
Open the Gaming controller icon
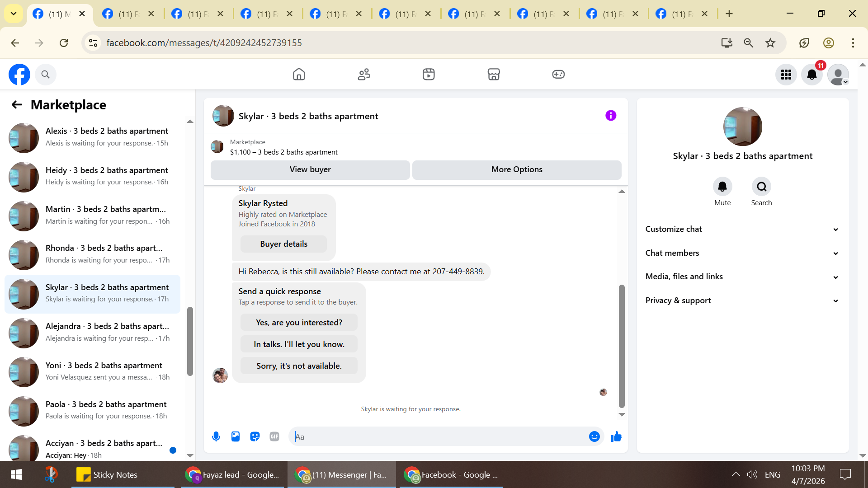(x=558, y=74)
